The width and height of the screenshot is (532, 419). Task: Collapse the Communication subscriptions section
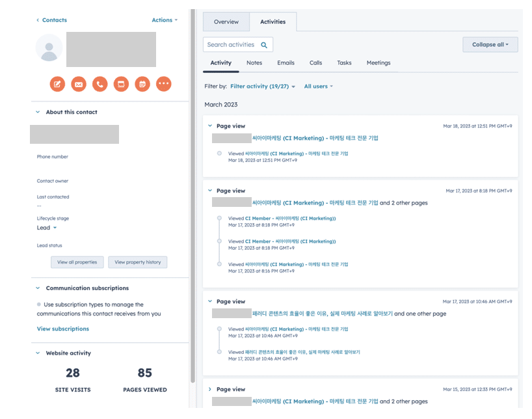click(38, 288)
